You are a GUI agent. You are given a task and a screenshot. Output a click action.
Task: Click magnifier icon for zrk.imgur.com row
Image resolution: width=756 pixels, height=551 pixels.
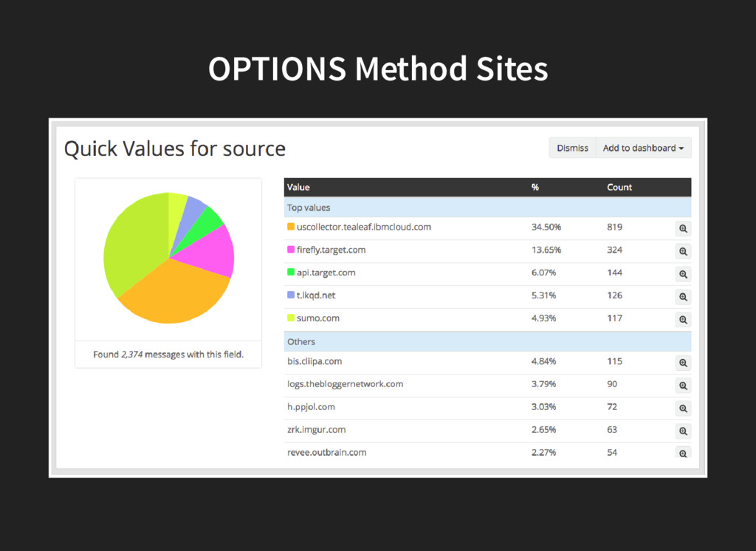click(x=683, y=431)
